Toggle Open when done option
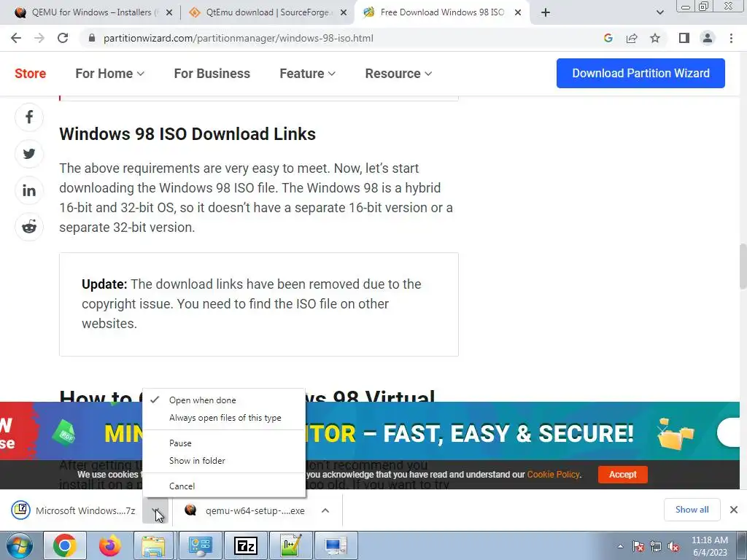The image size is (747, 560). [x=224, y=400]
